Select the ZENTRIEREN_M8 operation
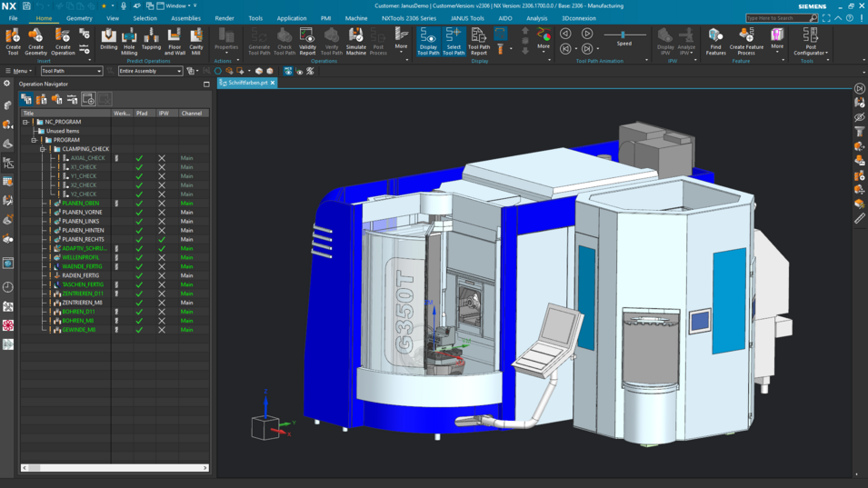 pyautogui.click(x=82, y=303)
